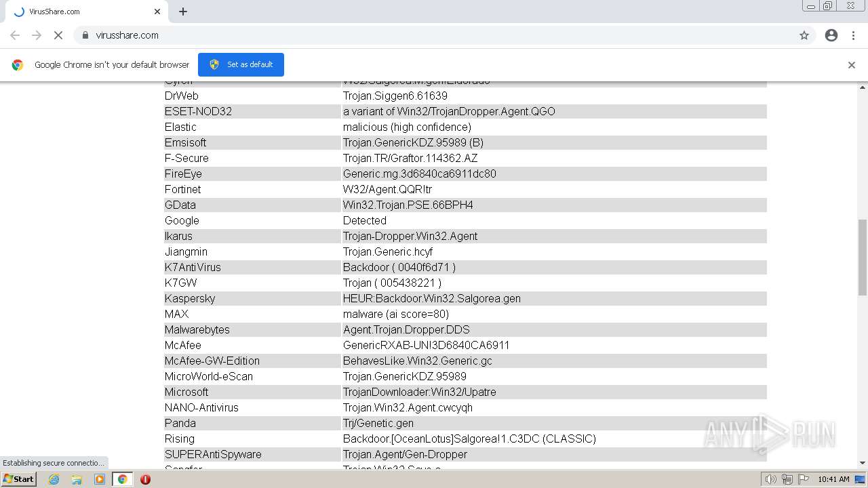Open Chrome three-dot menu
The image size is (868, 488).
tap(854, 35)
